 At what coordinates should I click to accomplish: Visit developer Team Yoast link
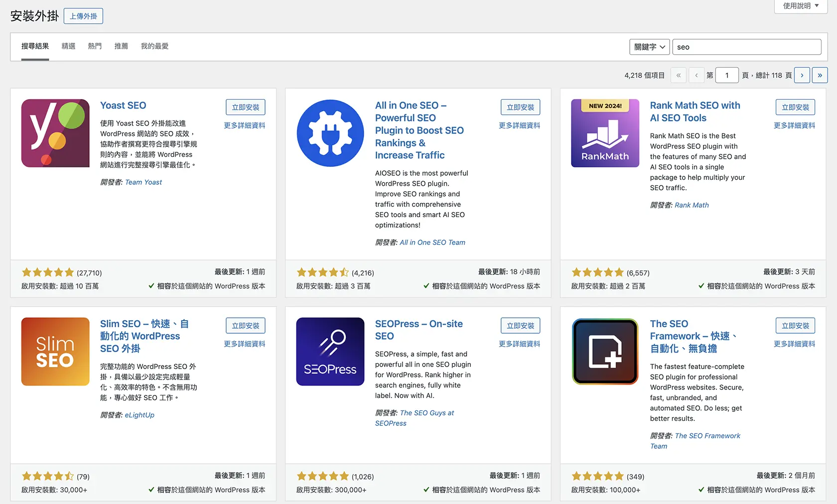click(143, 182)
